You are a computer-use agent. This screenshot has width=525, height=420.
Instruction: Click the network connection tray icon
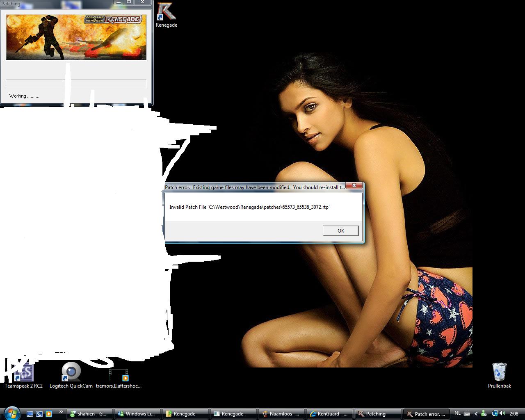point(495,413)
